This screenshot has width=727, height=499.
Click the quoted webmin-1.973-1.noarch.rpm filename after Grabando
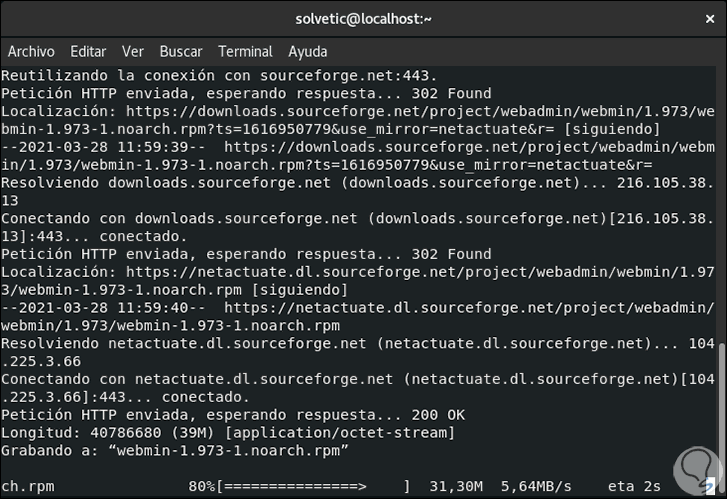point(224,451)
